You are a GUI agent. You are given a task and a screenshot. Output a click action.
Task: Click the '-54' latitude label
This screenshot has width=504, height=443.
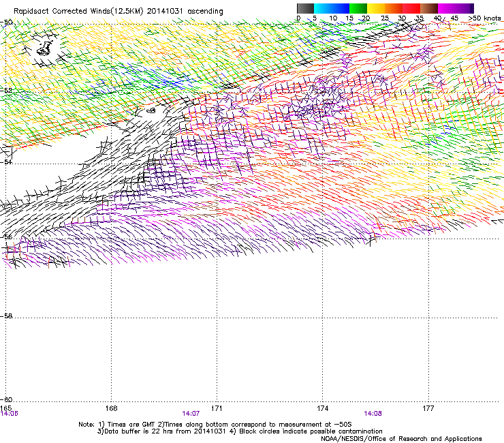pyautogui.click(x=6, y=162)
